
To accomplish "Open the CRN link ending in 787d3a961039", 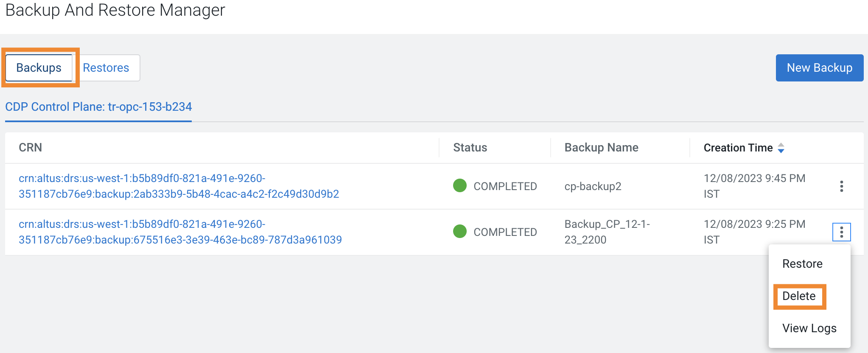I will click(180, 232).
